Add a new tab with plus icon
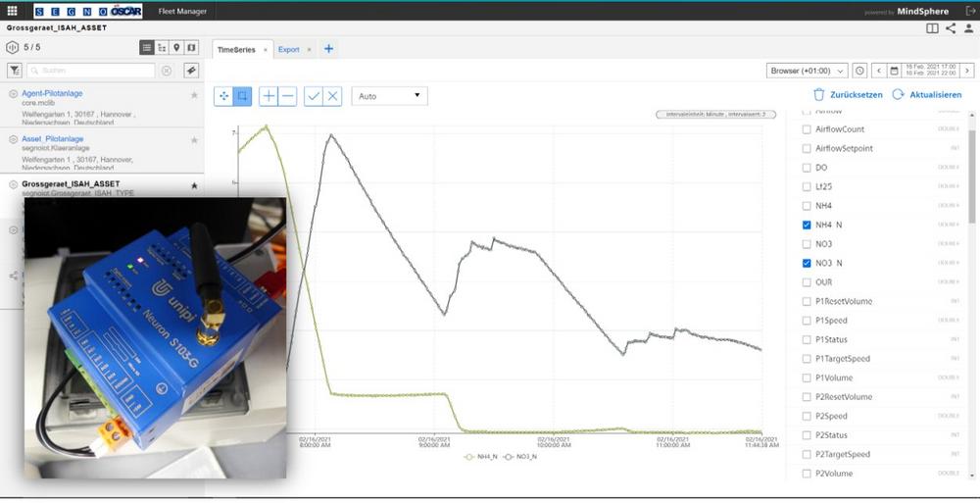980x503 pixels. [x=328, y=49]
